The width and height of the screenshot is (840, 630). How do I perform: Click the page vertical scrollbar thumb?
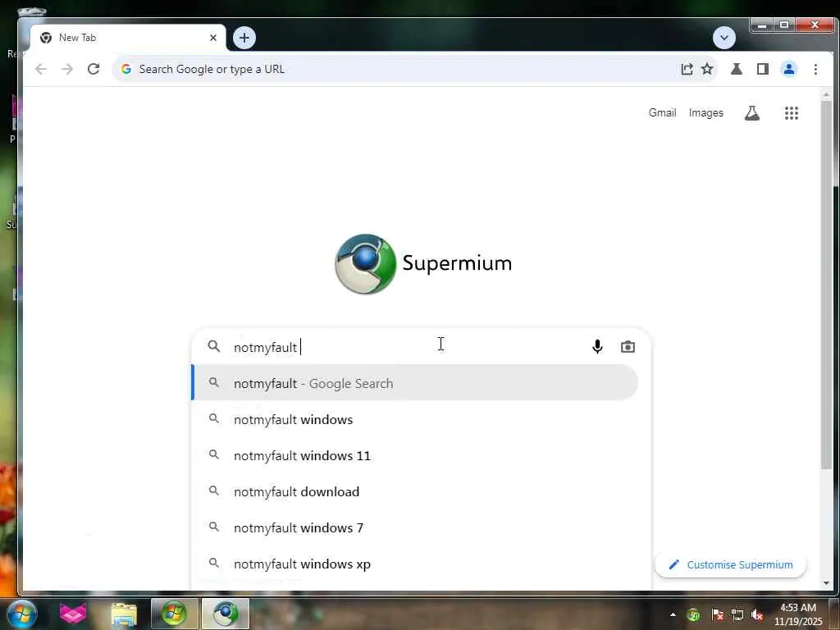(x=826, y=285)
